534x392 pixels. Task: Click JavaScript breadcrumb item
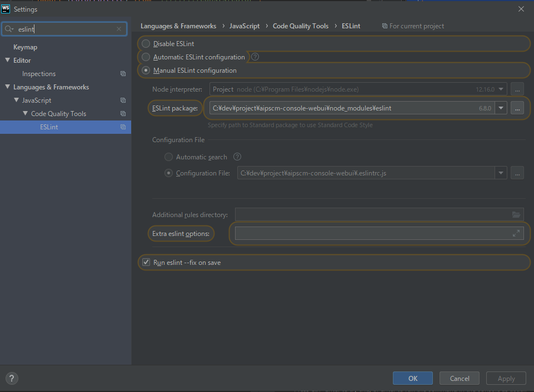[x=244, y=26]
